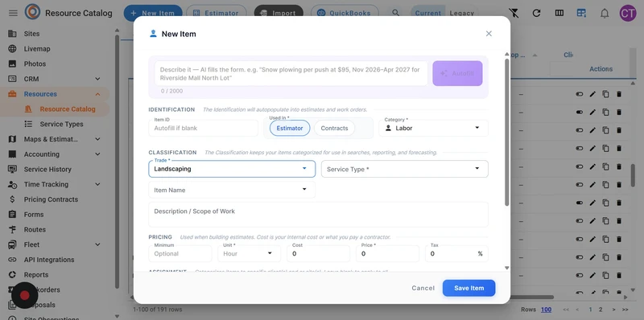Click the Estimator button in top toolbar
Screen dimensions: 644x320
(x=217, y=13)
